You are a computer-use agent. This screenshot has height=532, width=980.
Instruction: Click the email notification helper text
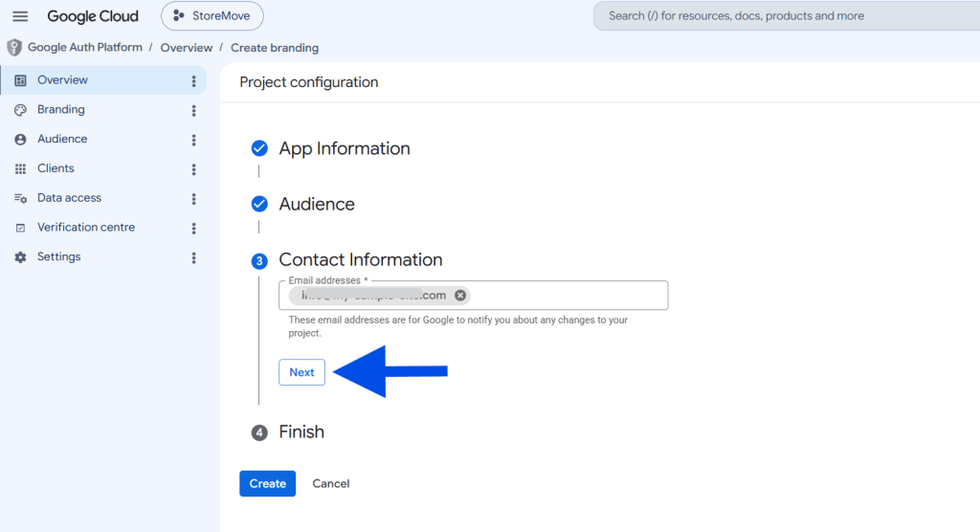click(458, 326)
